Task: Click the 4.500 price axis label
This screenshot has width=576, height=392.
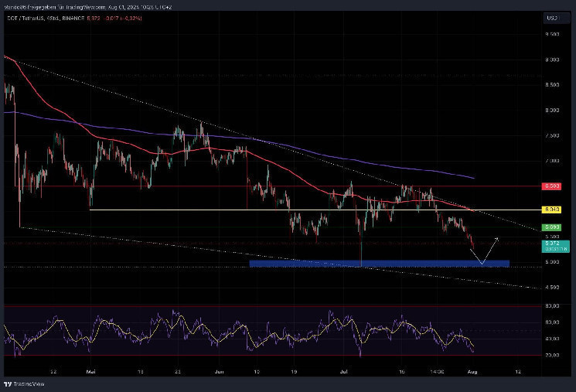Action: 551,287
